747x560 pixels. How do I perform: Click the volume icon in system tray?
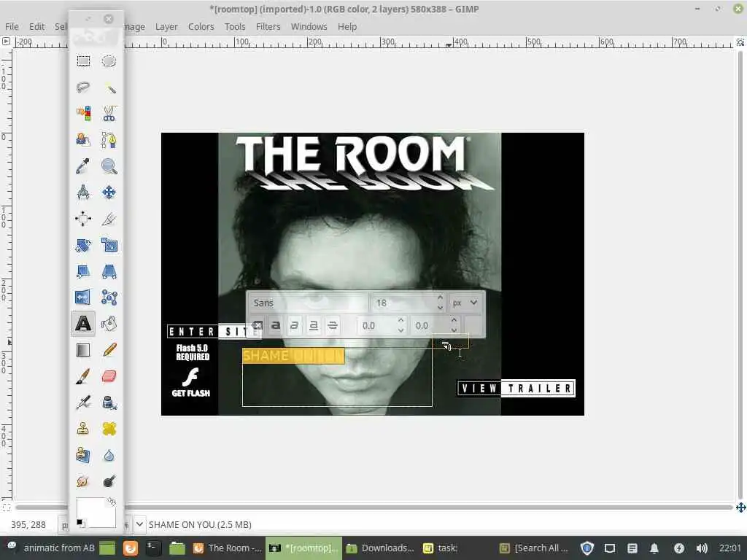(702, 548)
